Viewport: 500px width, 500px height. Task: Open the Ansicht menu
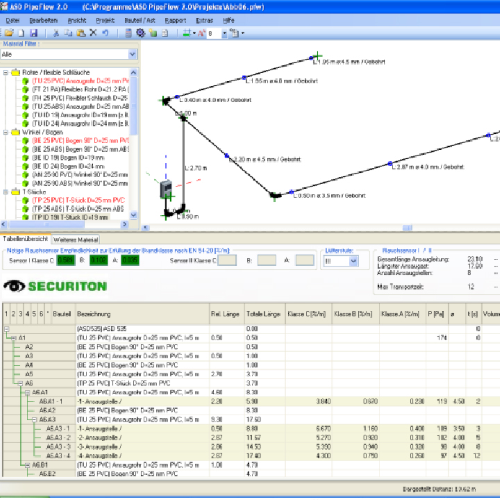click(77, 21)
